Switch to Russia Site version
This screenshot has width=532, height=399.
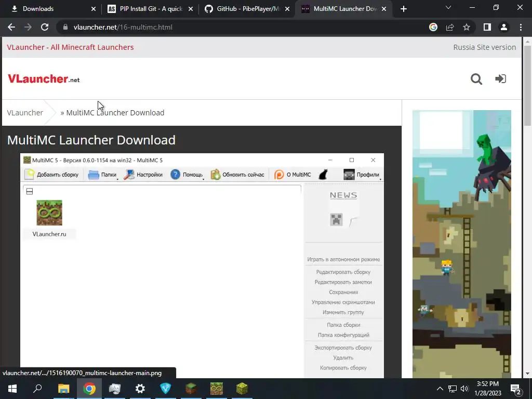point(485,47)
